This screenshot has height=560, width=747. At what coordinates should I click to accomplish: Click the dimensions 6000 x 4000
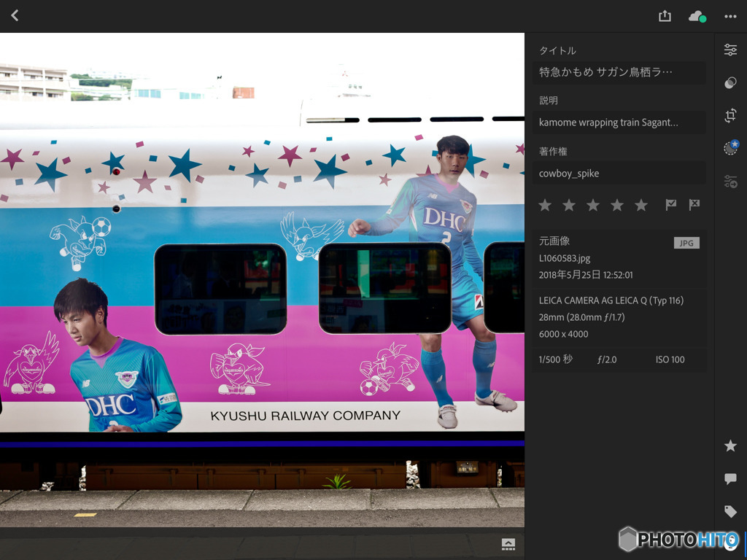pos(564,334)
